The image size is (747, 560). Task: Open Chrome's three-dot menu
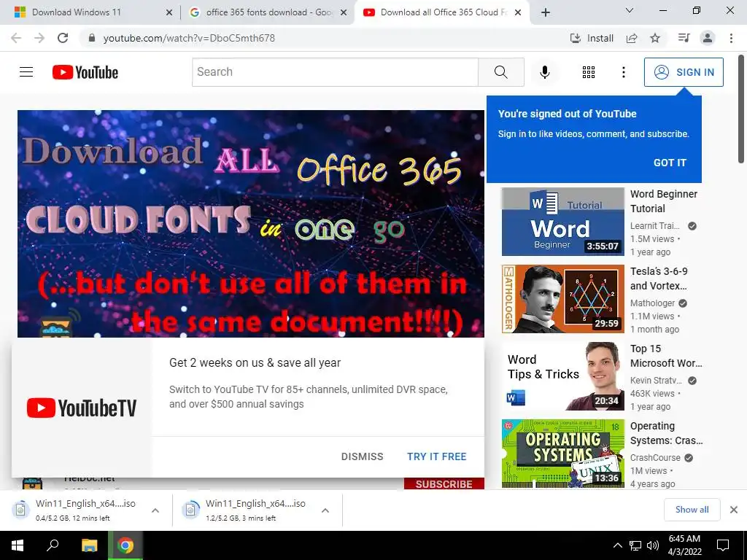point(731,38)
